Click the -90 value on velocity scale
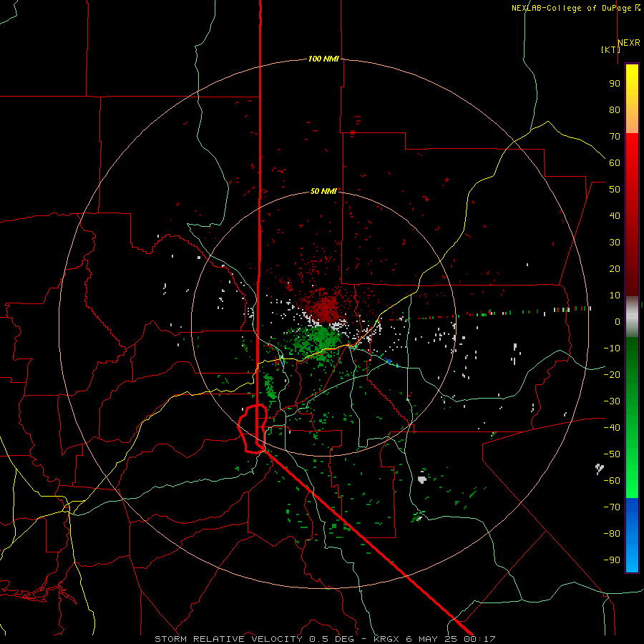Image resolution: width=644 pixels, height=644 pixels. pyautogui.click(x=612, y=560)
